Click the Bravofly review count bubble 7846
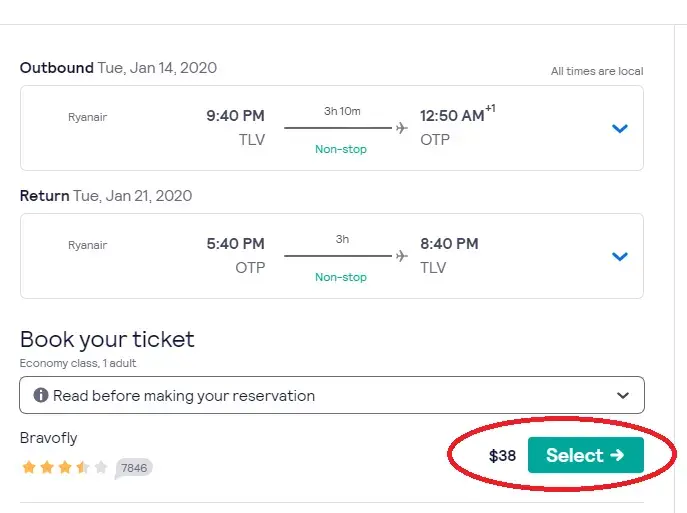 [134, 468]
